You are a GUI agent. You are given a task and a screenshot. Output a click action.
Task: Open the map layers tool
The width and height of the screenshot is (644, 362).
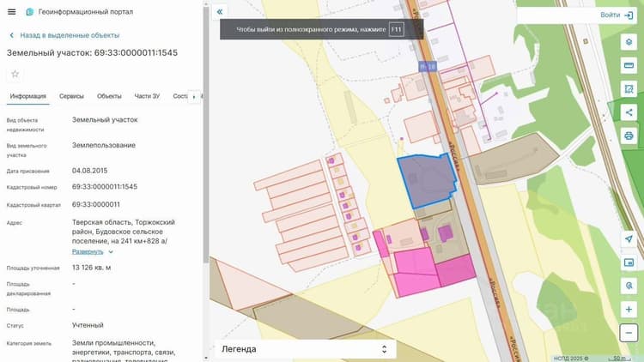point(629,42)
